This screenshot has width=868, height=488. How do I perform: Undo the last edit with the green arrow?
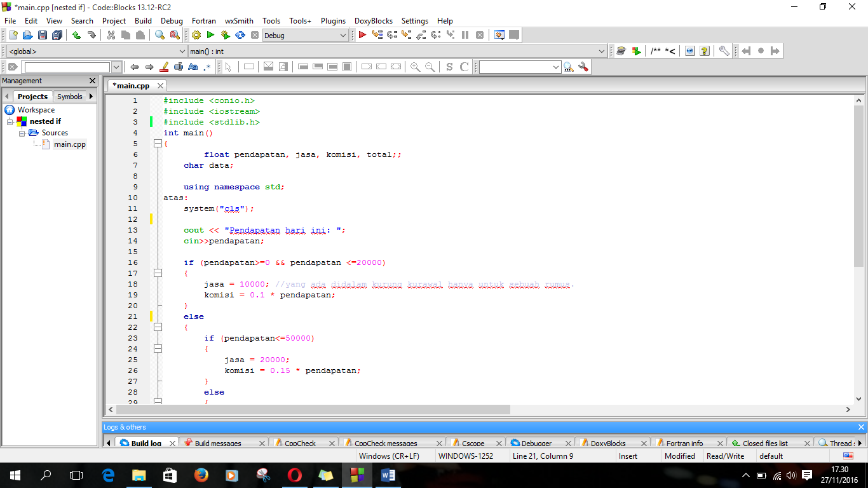[x=76, y=36]
